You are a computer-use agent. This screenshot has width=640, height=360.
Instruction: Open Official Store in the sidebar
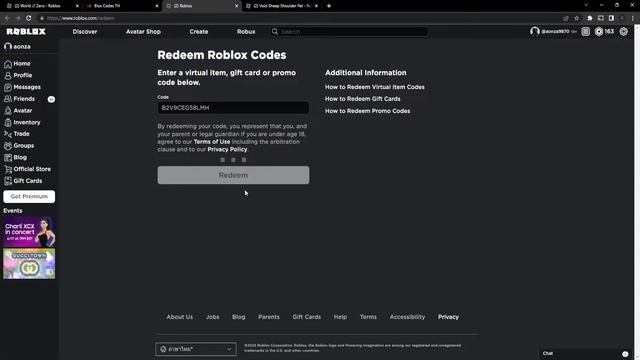coord(27,169)
